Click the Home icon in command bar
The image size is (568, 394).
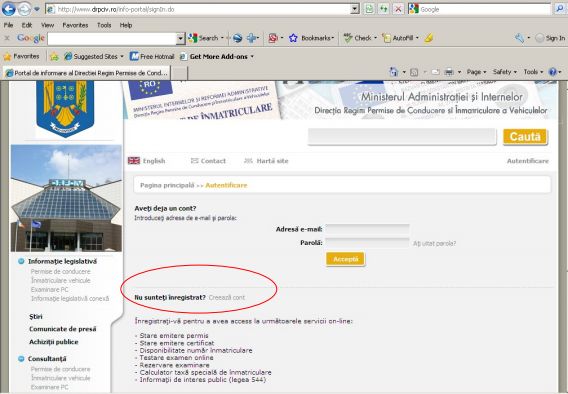[394, 72]
